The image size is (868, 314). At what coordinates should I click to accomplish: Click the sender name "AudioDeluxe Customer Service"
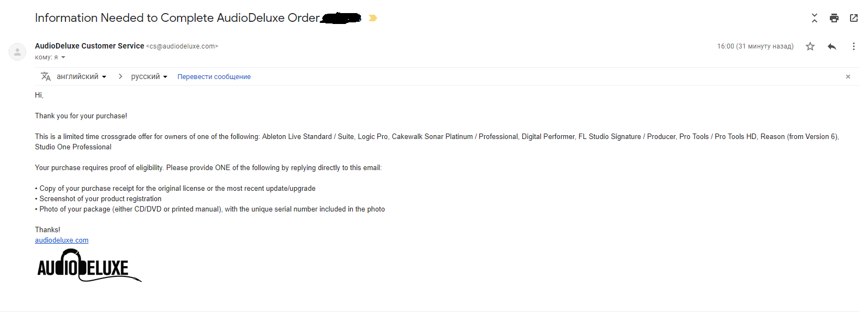click(x=89, y=46)
